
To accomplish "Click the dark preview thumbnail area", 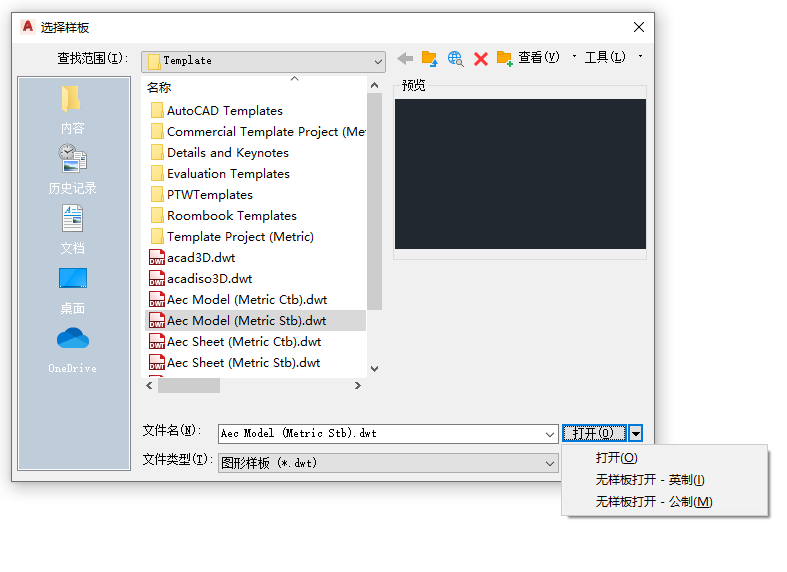I will tap(520, 174).
